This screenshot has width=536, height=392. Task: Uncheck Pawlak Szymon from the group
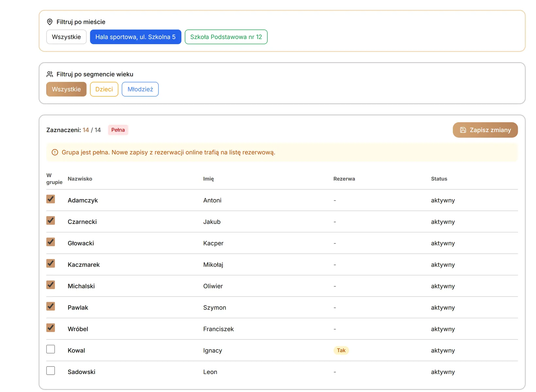click(x=51, y=306)
